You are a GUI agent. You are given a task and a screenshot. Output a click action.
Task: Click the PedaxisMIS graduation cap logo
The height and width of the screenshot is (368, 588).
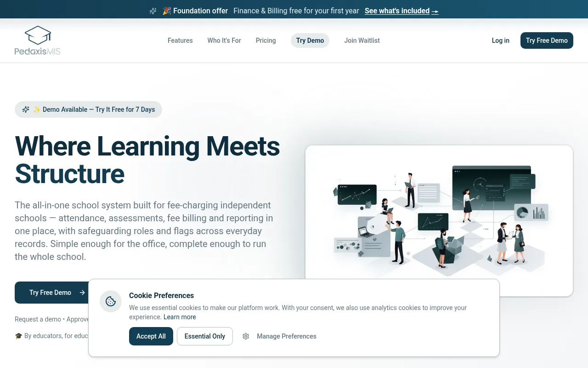(x=37, y=40)
